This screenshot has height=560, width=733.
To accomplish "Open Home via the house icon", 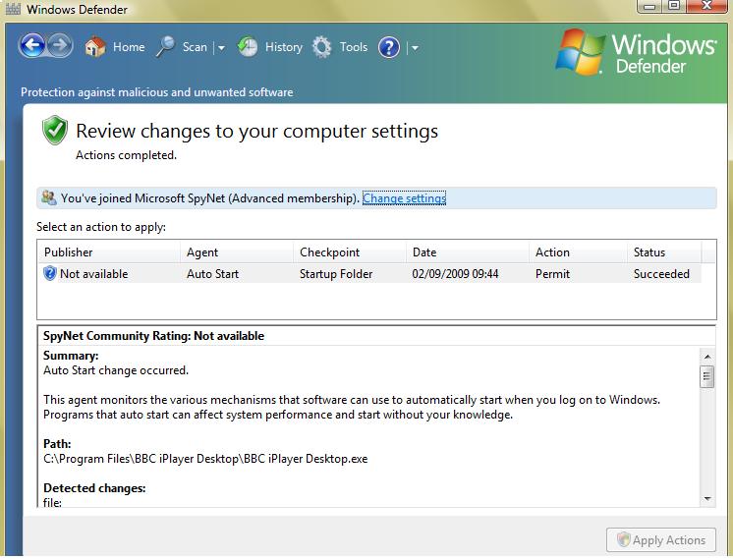I will tap(95, 47).
